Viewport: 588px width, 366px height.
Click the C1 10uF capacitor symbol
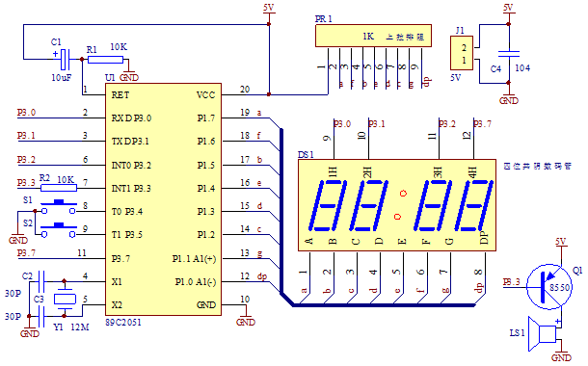coord(66,59)
